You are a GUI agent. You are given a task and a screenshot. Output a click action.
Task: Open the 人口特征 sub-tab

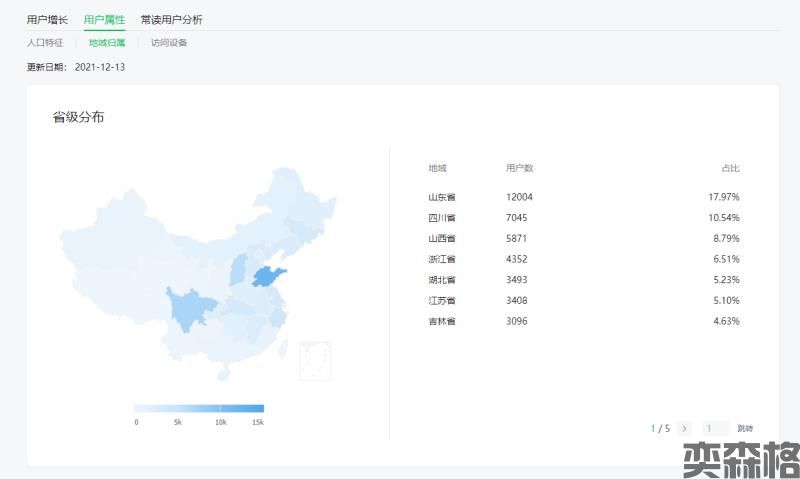[45, 43]
